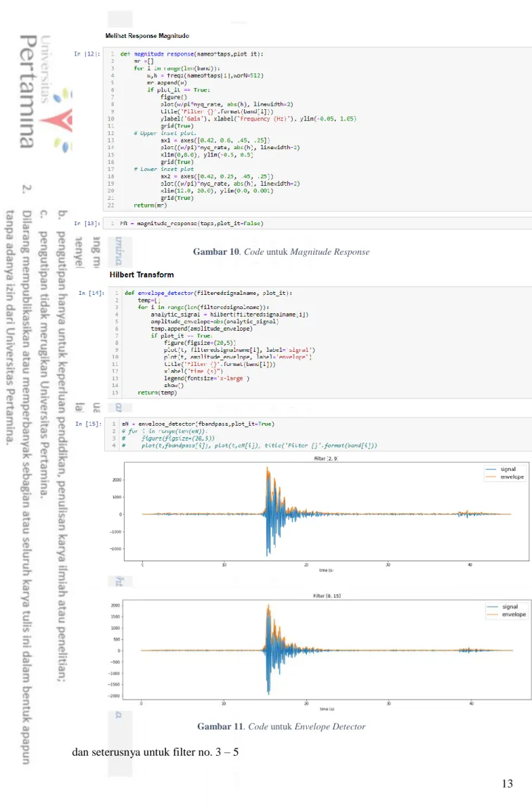Click the 'def envelope_detector' code line
This screenshot has width=532, height=808.
pyautogui.click(x=208, y=293)
